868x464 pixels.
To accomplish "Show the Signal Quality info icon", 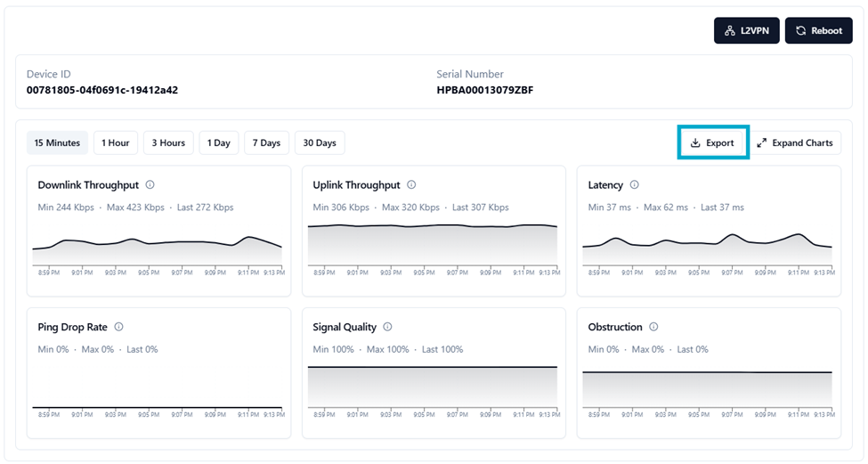I will coord(387,327).
